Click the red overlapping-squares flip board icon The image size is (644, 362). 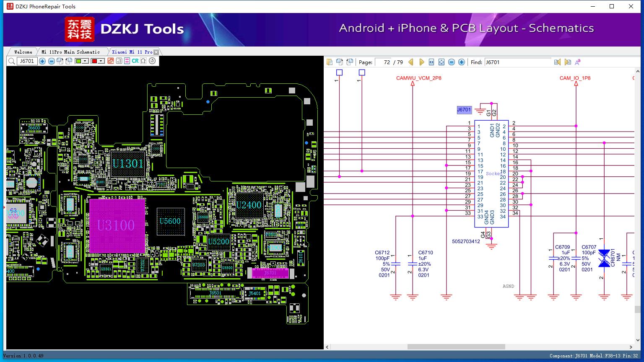click(111, 61)
